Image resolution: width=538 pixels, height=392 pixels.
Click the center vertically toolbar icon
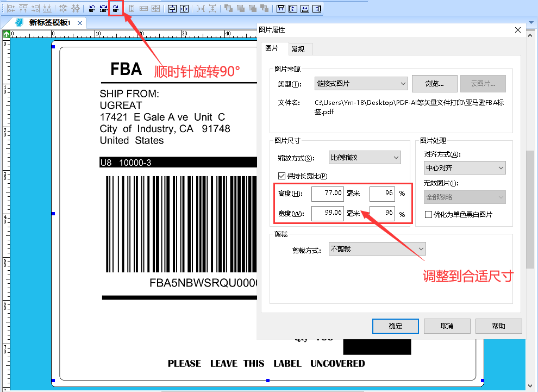[x=173, y=8]
